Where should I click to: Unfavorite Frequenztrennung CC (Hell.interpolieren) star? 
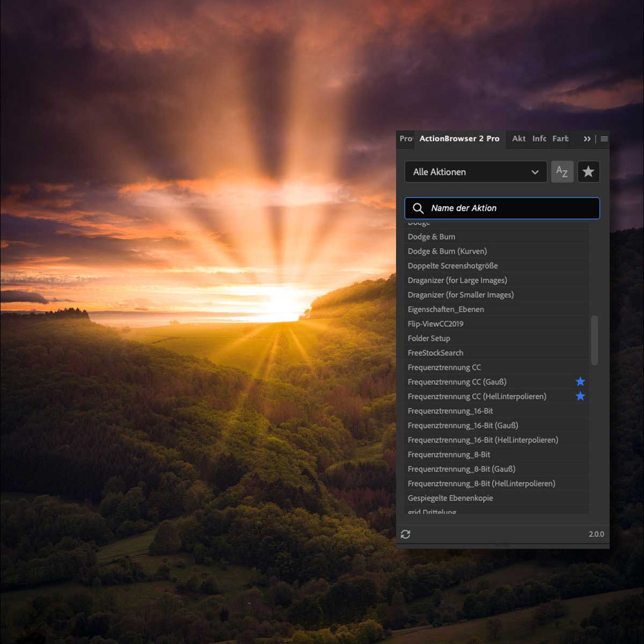(x=580, y=396)
